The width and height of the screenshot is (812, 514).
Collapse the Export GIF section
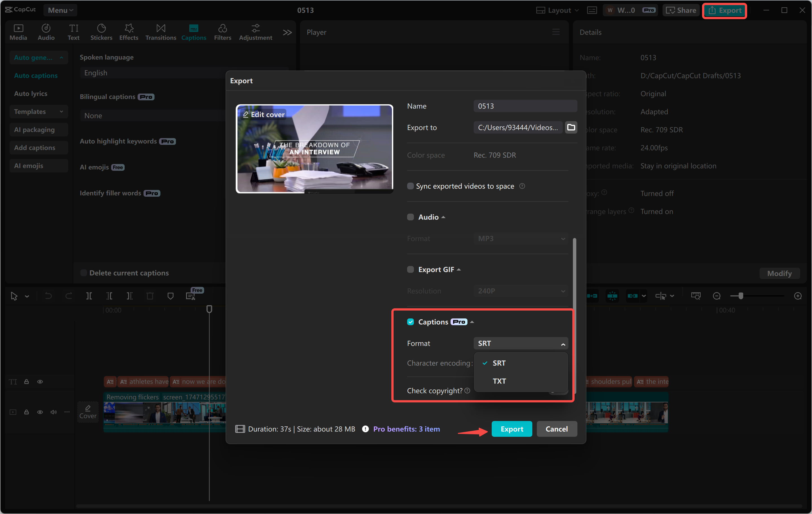(x=459, y=269)
